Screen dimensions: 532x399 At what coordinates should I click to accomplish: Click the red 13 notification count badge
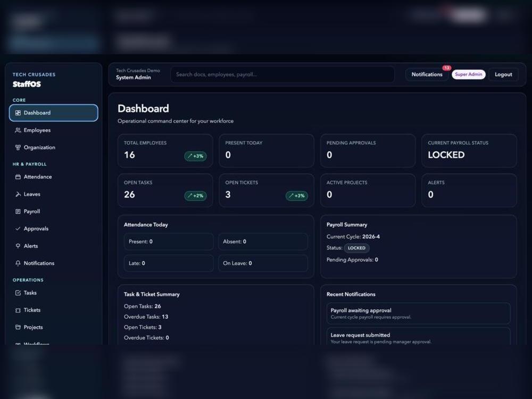446,68
